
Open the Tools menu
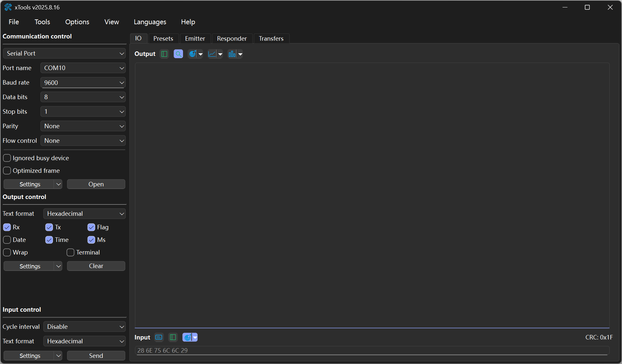[42, 22]
